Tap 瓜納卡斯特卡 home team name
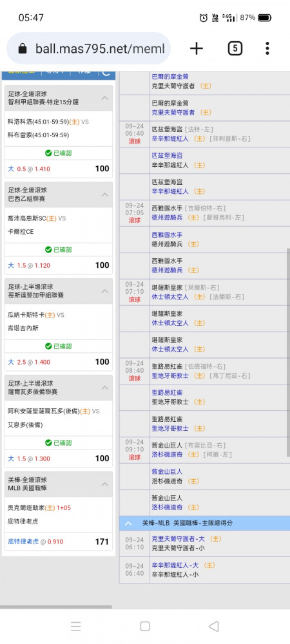 pos(26,315)
